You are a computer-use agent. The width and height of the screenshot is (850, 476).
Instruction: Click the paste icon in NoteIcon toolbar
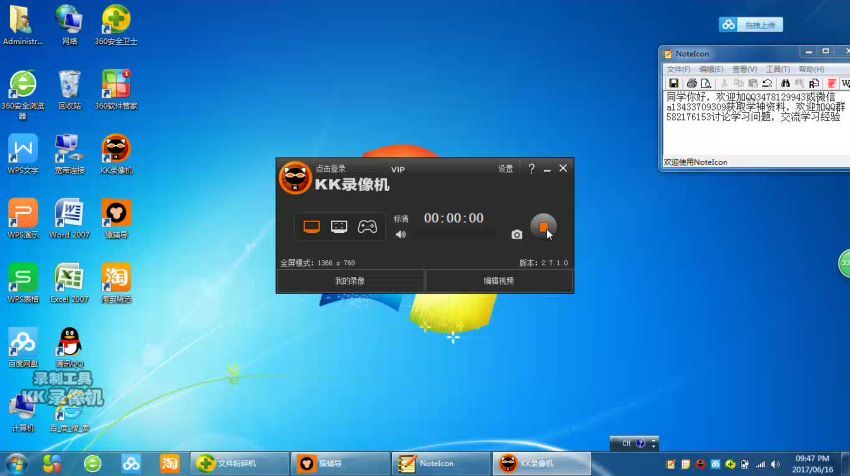[752, 83]
